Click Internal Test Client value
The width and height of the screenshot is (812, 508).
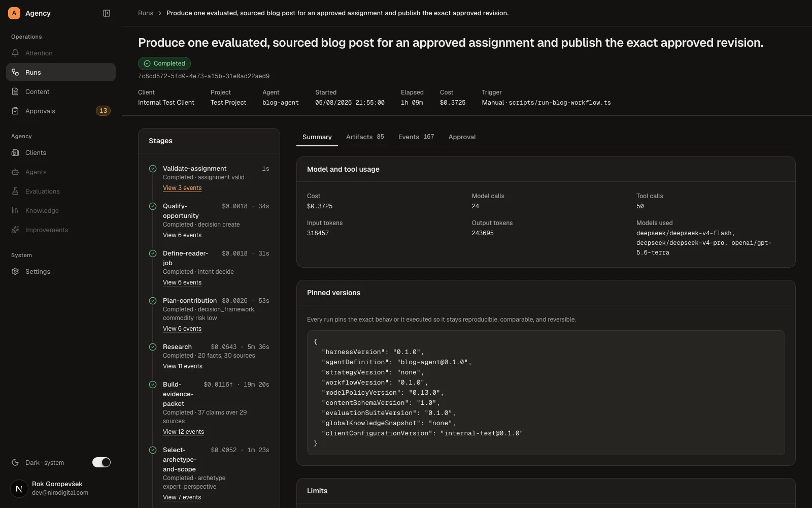click(x=166, y=103)
